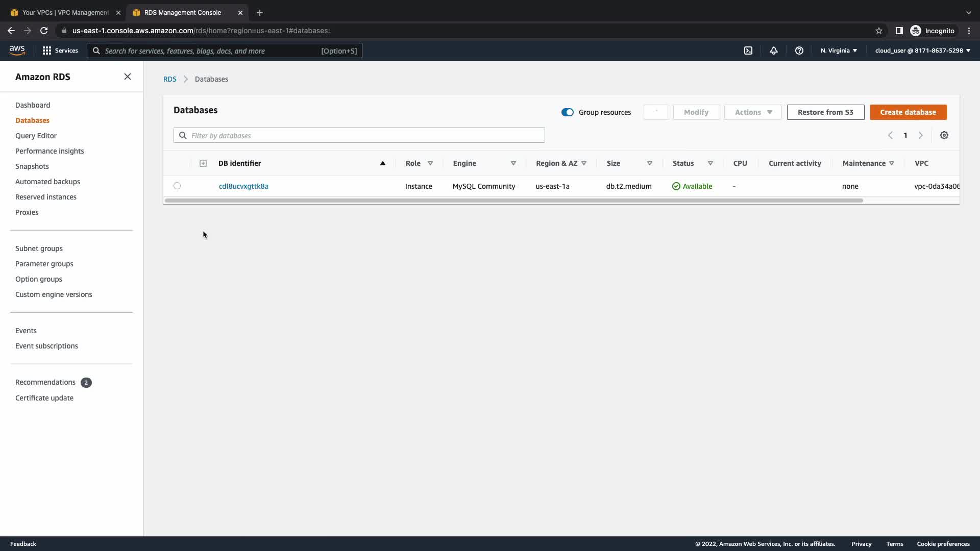Expand all rows with plus icon in header
The image size is (980, 551).
pyautogui.click(x=203, y=163)
